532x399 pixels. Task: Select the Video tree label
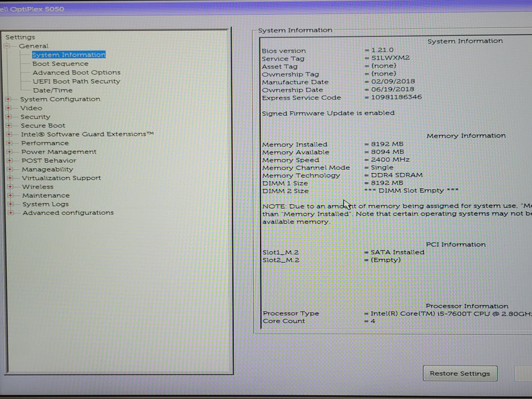coord(31,108)
